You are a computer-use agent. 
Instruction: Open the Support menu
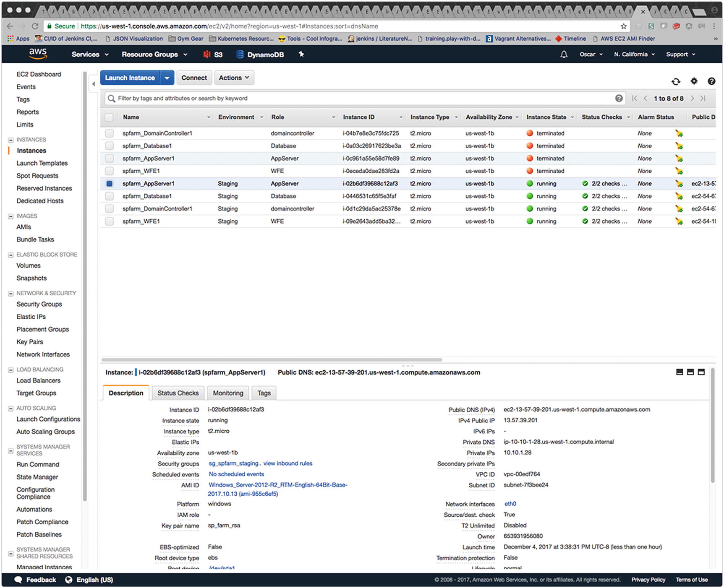(681, 55)
